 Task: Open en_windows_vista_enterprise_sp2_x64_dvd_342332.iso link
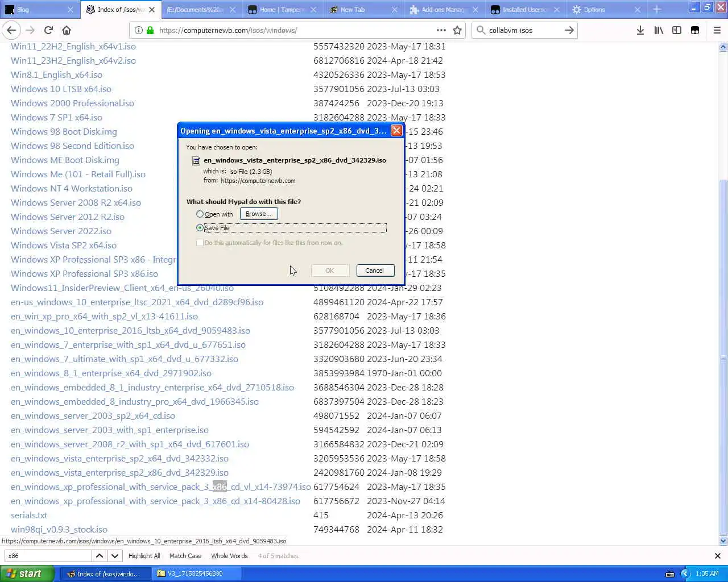click(119, 459)
